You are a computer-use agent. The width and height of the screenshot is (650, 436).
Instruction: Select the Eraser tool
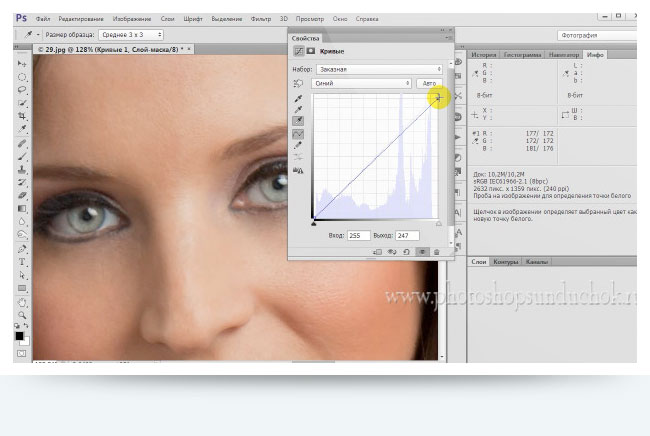point(22,195)
